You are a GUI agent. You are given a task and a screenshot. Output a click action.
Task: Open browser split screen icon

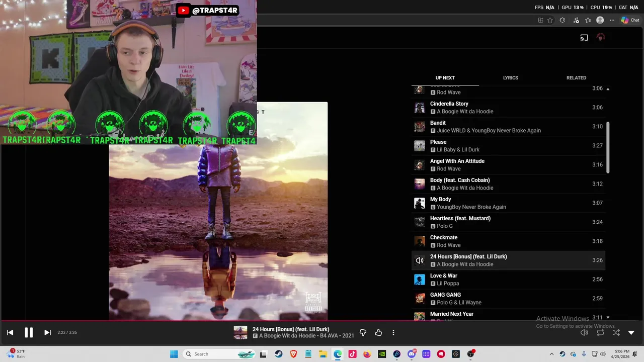pyautogui.click(x=540, y=20)
